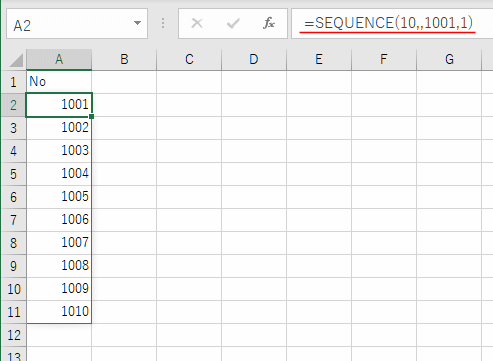Select empty cell B2

point(124,105)
